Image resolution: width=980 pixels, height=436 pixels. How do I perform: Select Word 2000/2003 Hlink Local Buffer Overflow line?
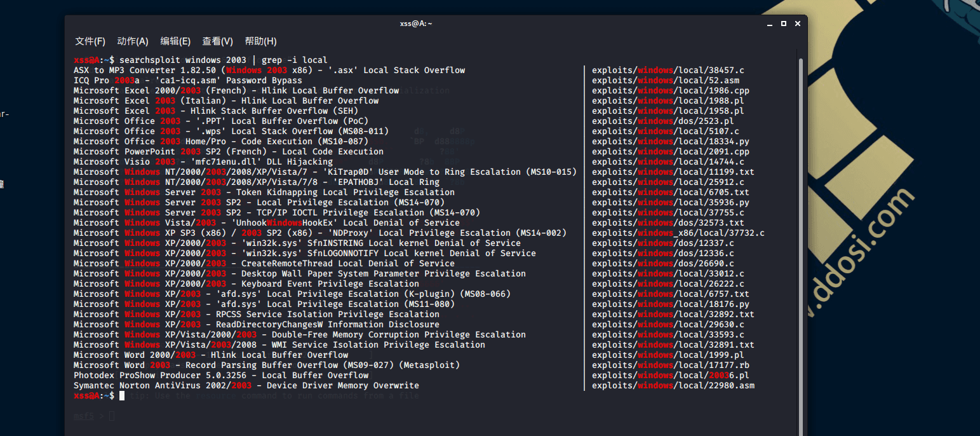coord(211,355)
